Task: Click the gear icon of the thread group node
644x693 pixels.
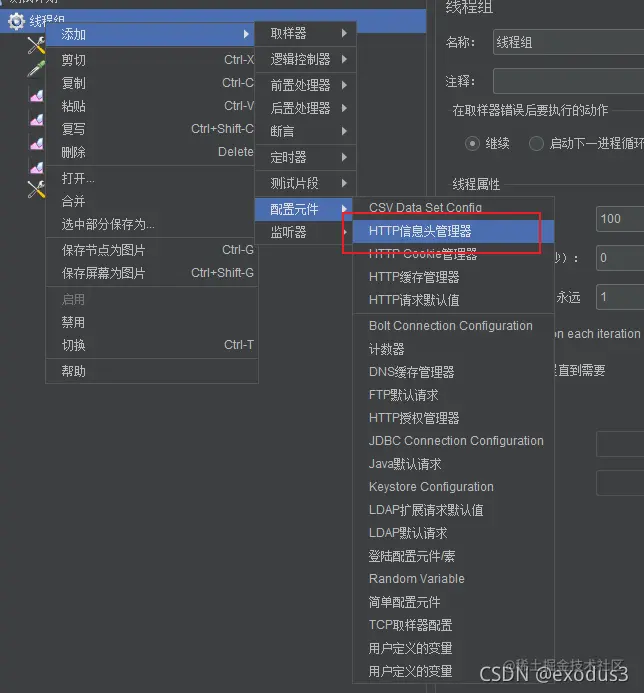Action: coord(16,21)
